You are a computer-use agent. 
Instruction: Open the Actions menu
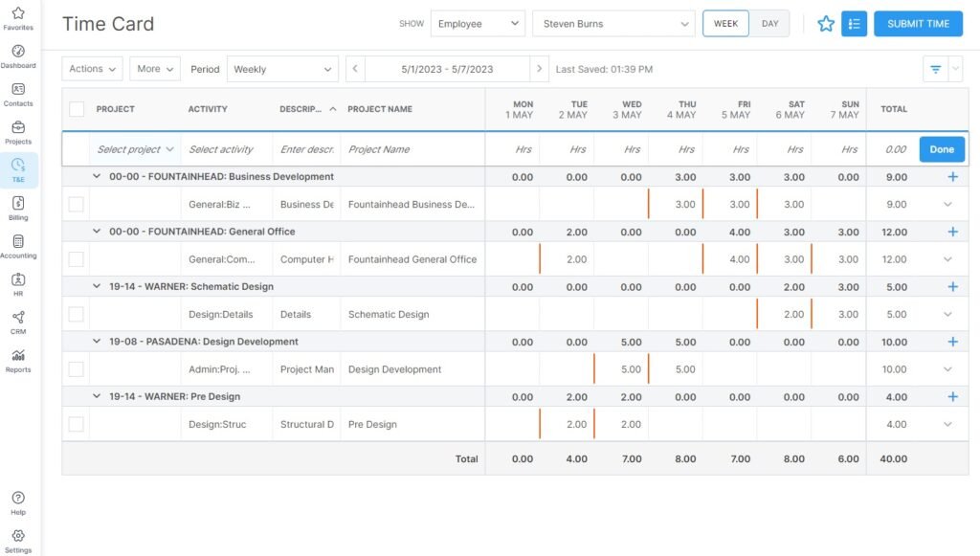[91, 69]
